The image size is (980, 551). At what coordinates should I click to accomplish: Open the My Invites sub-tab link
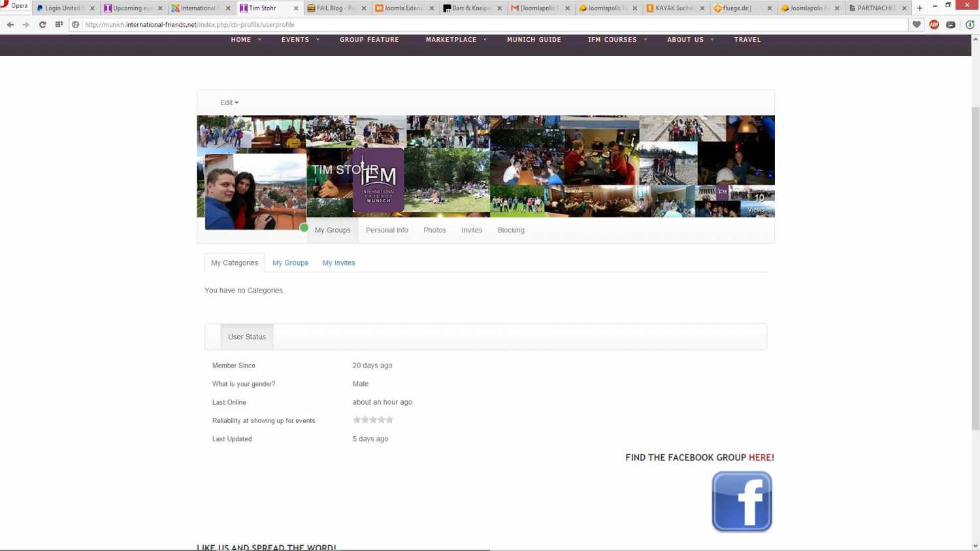[x=338, y=263]
